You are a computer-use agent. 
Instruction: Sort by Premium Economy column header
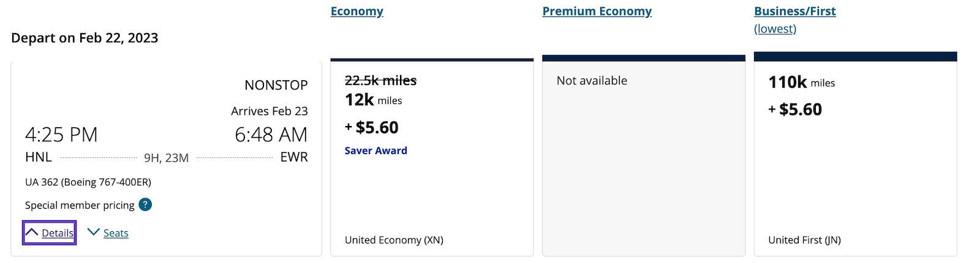click(x=597, y=11)
